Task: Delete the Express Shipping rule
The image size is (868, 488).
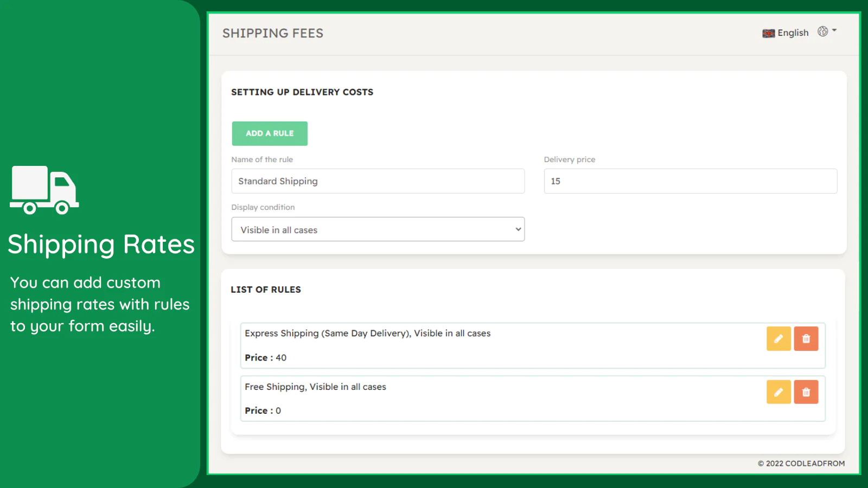Action: [x=806, y=339]
